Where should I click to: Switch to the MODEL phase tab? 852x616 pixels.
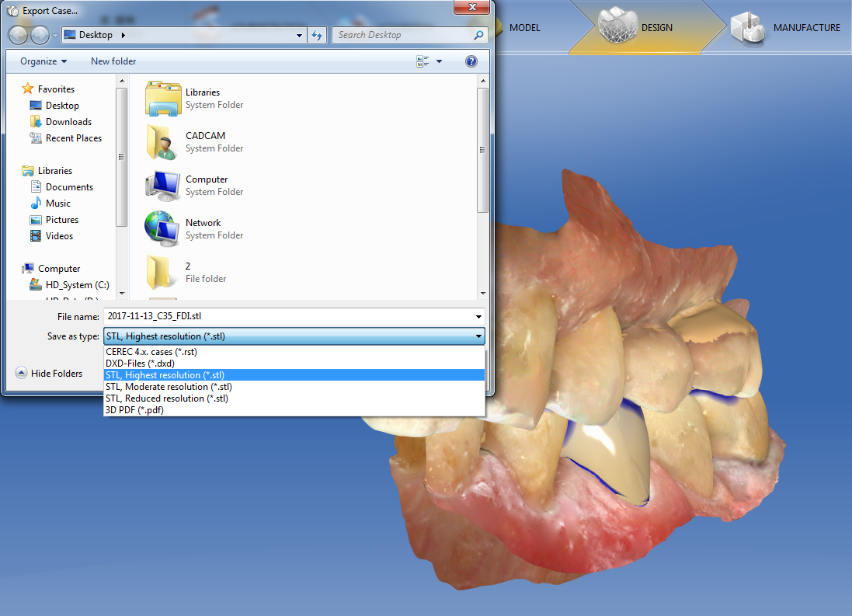click(525, 28)
